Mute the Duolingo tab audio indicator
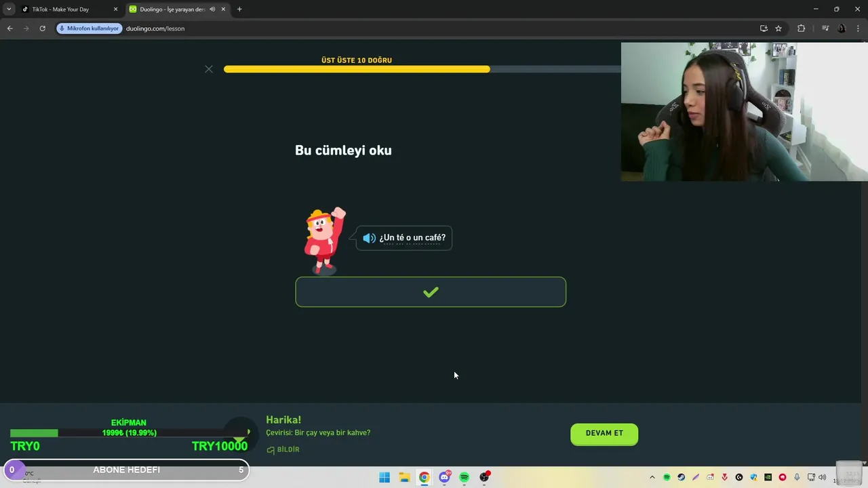This screenshot has height=488, width=868. (x=212, y=9)
